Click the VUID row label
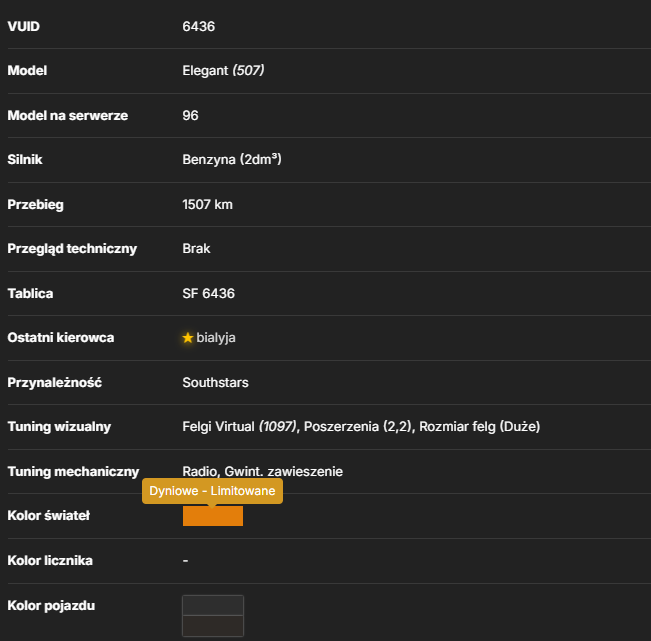 click(24, 27)
